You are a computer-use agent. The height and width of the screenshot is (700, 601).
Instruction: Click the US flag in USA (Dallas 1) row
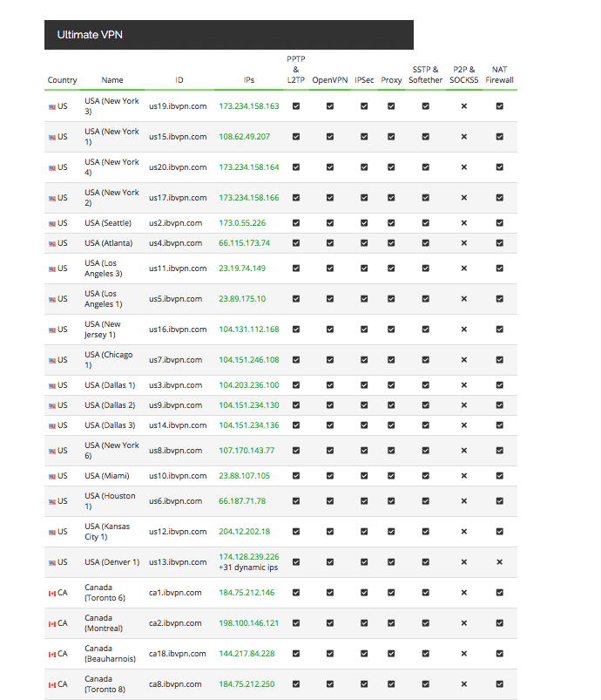[x=52, y=385]
